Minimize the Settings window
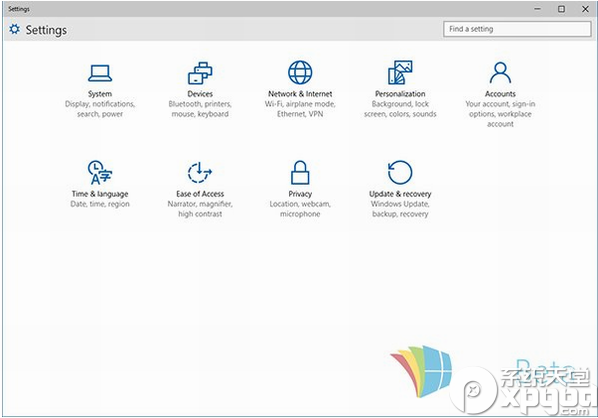Image resolution: width=598 pixels, height=418 pixels. tap(538, 9)
